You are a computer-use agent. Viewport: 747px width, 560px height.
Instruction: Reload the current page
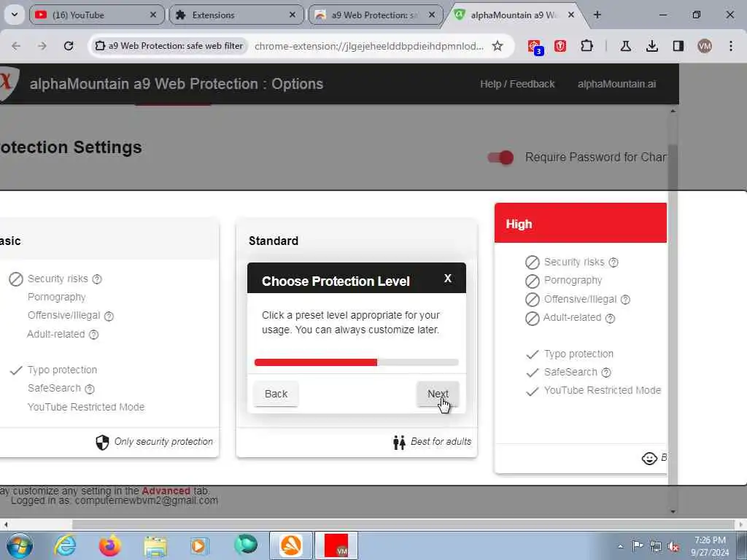[69, 46]
